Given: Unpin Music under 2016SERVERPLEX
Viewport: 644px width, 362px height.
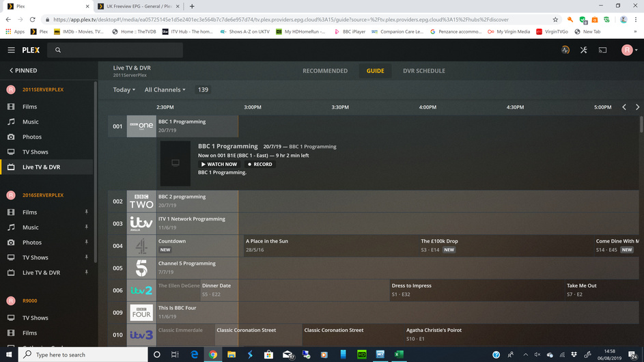Looking at the screenshot, I should 86,227.
